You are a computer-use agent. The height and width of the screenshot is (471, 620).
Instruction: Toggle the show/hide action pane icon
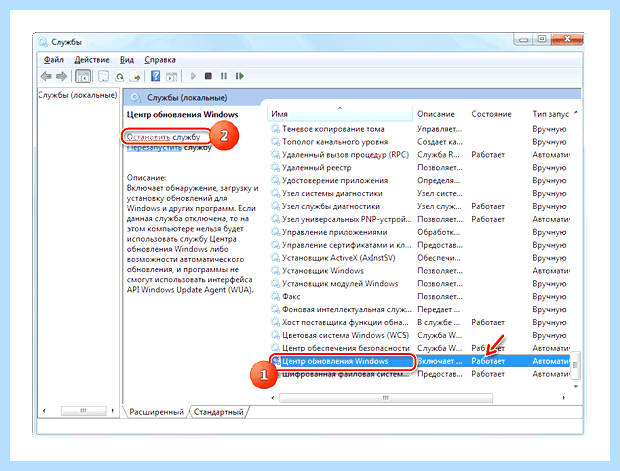[x=171, y=76]
